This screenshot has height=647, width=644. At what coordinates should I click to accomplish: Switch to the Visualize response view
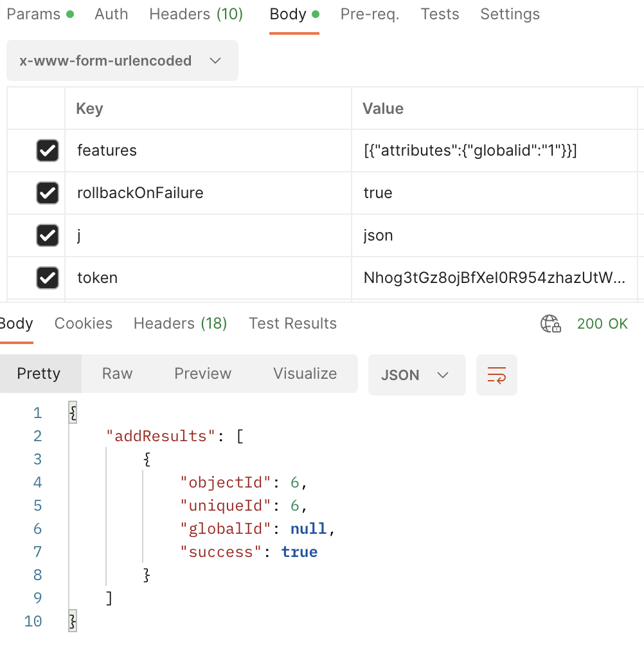point(304,373)
